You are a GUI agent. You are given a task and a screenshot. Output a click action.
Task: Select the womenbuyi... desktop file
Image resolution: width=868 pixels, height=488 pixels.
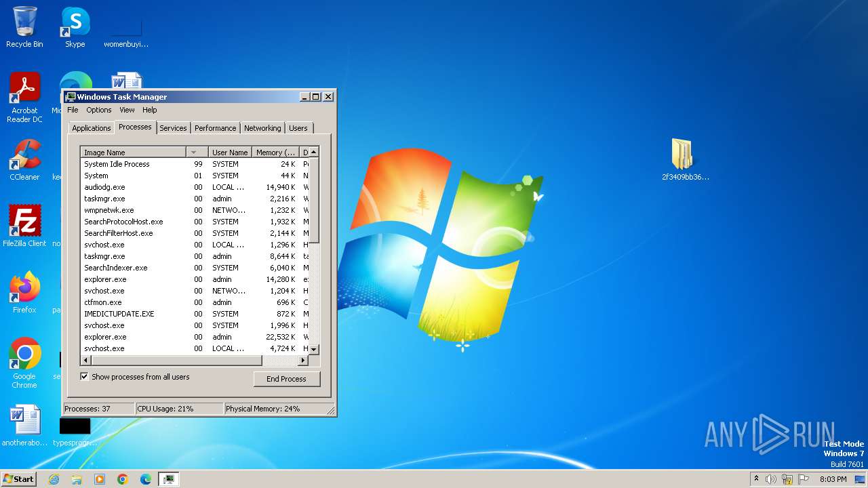pyautogui.click(x=126, y=31)
